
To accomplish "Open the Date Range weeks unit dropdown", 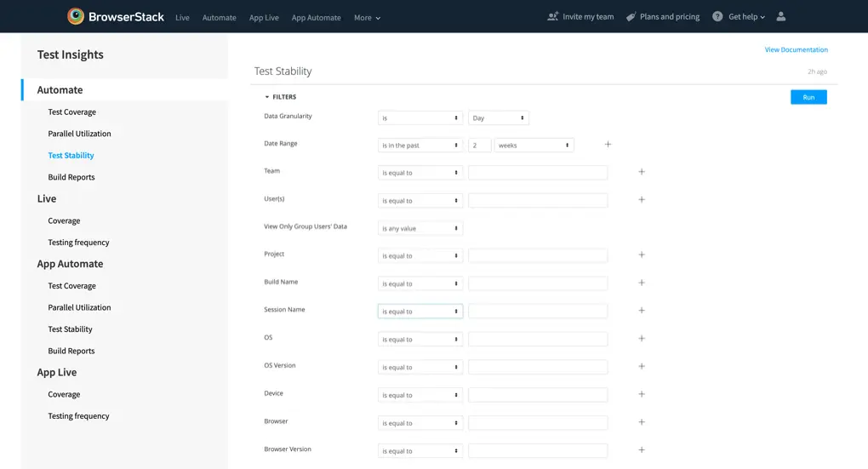I will [534, 146].
